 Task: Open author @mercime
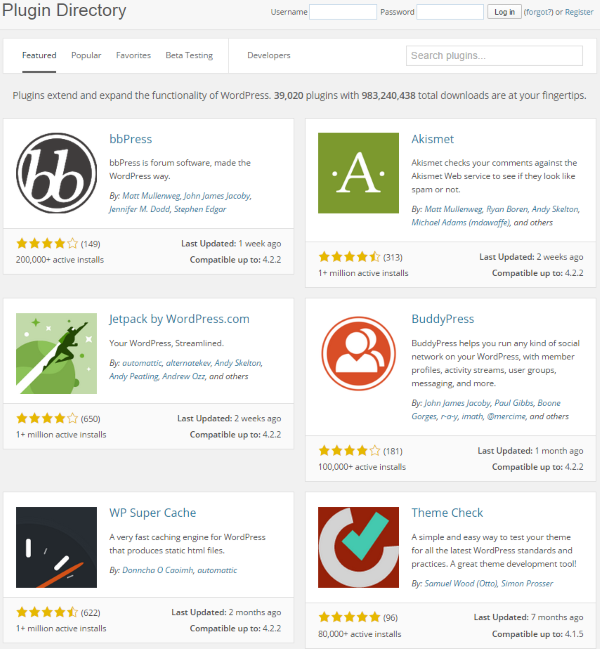[506, 416]
